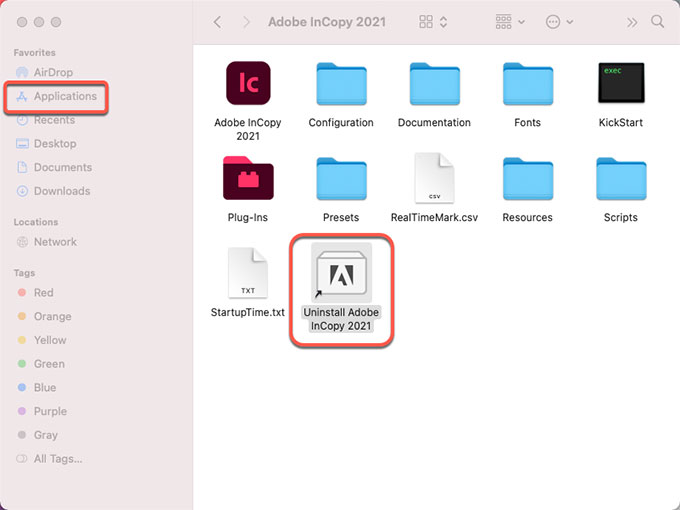
Task: Select the RealTimeMark.csv file
Action: click(435, 178)
